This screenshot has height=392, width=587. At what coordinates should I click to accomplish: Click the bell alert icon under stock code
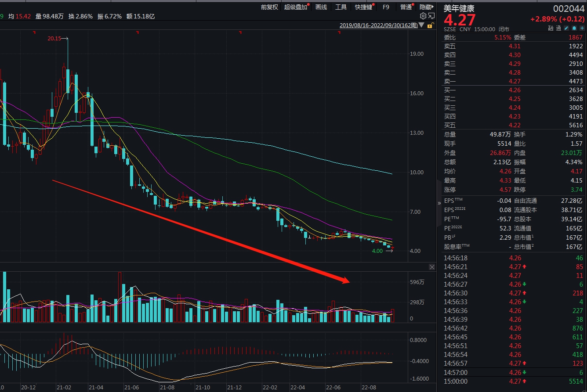click(x=575, y=28)
